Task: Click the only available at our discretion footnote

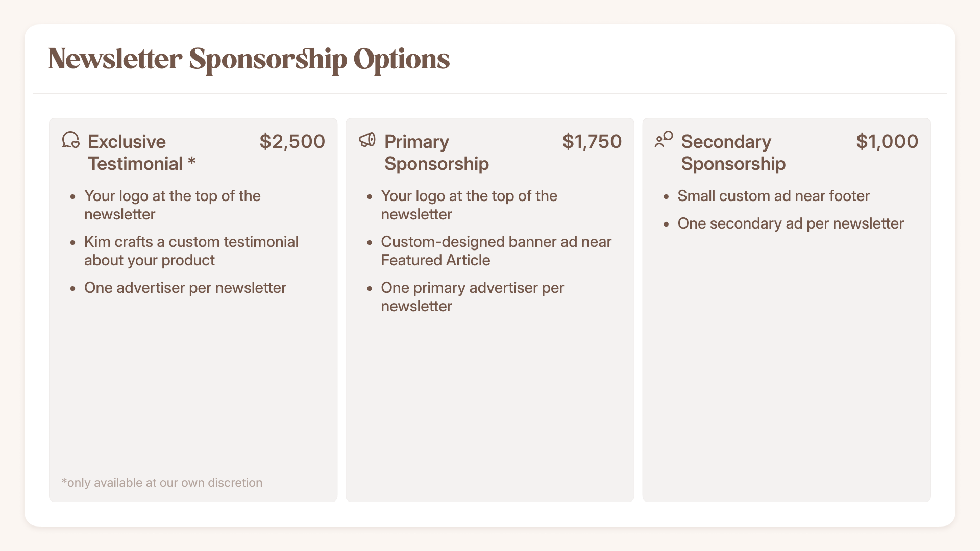Action: tap(162, 483)
